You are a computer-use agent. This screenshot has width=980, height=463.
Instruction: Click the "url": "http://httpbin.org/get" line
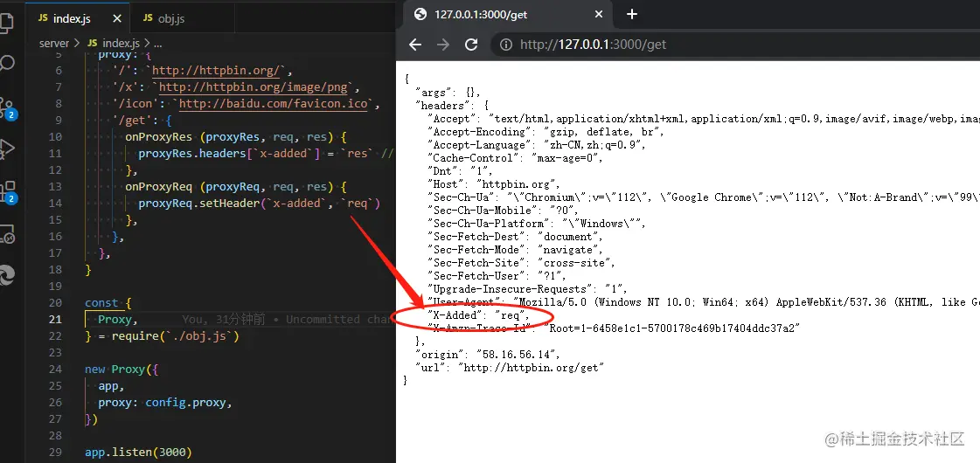510,368
